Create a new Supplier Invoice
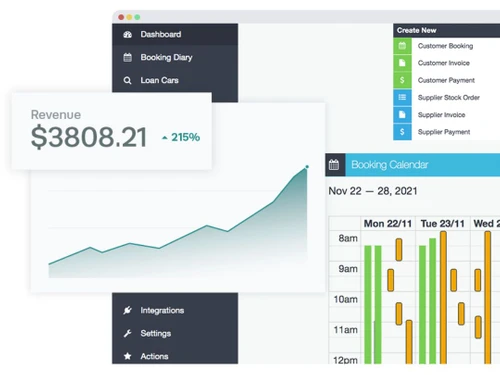This screenshot has height=375, width=500. (441, 115)
